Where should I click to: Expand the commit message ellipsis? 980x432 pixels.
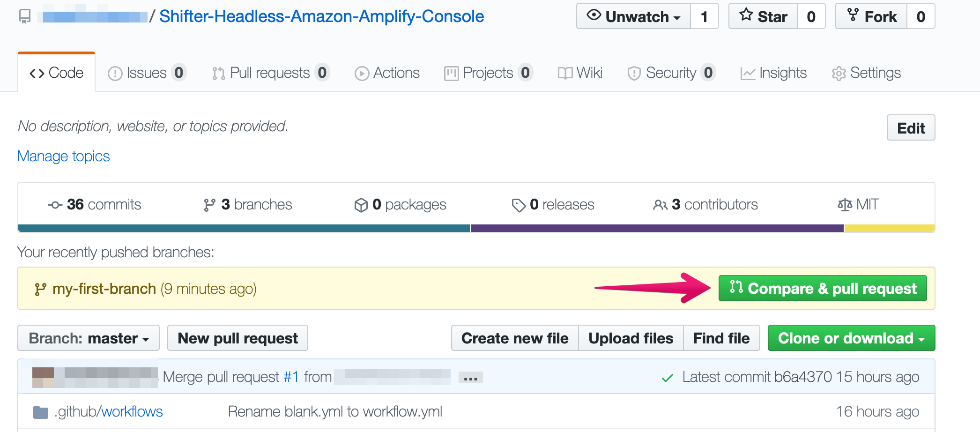click(470, 378)
